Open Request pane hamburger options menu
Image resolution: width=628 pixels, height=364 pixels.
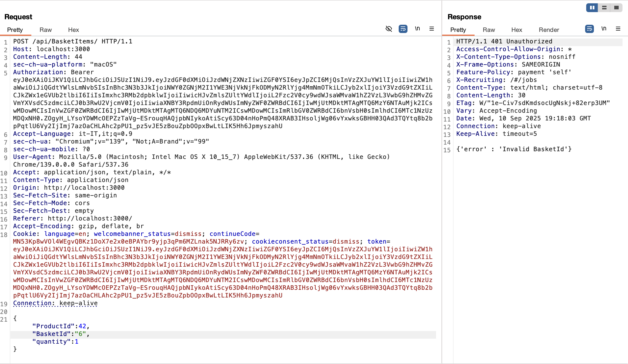(x=432, y=29)
